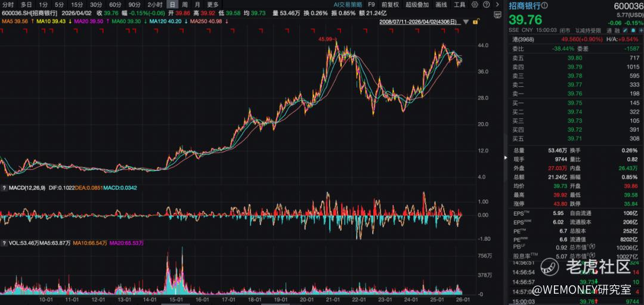Open the 画线 drawing tools
This screenshot has height=305, width=644.
click(x=441, y=5)
